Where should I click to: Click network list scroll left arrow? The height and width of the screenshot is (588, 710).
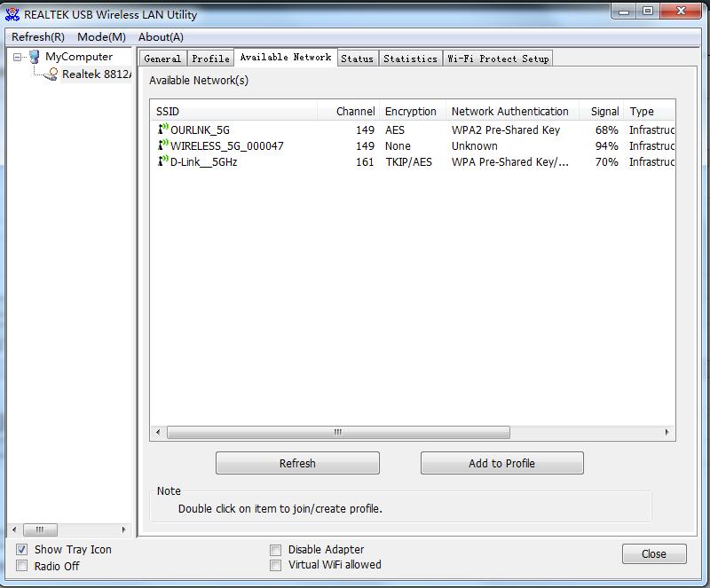[158, 432]
